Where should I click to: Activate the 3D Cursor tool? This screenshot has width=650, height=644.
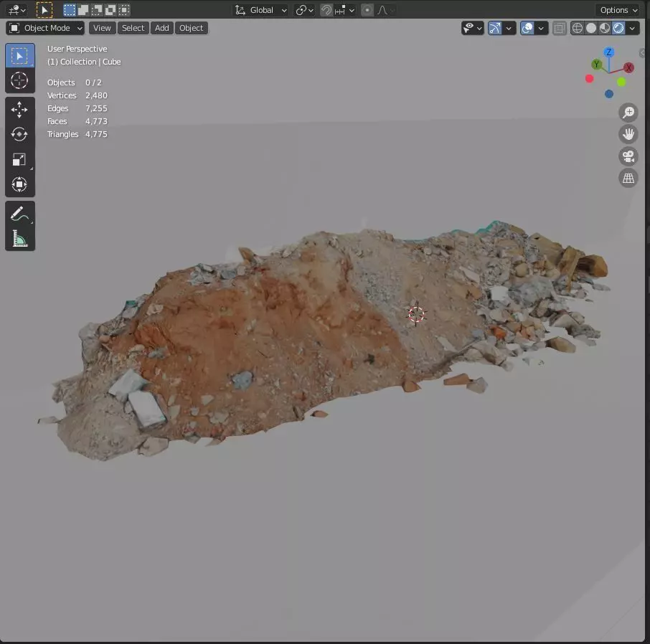(20, 80)
